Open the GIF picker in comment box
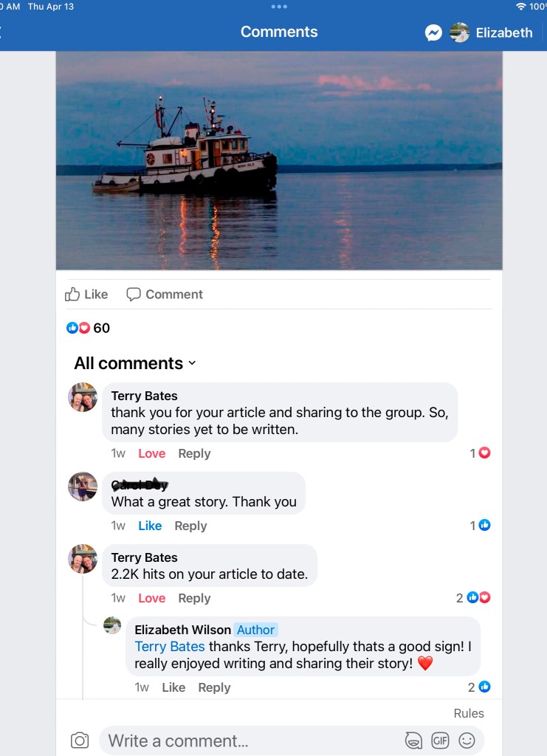 440,740
